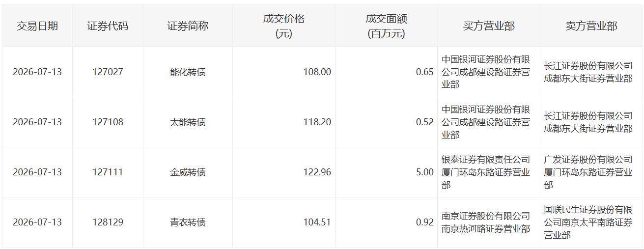Open 金威转债 bond name
This screenshot has height=249, width=644.
pos(188,172)
